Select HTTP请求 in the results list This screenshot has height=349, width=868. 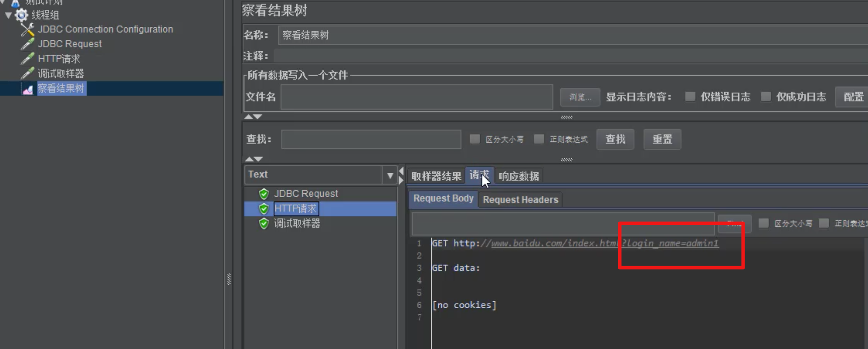click(296, 209)
